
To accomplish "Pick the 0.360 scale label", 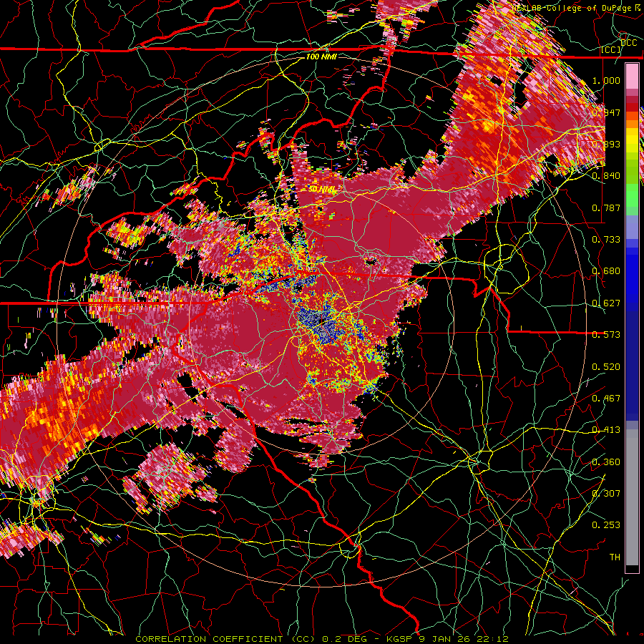I will coord(606,462).
